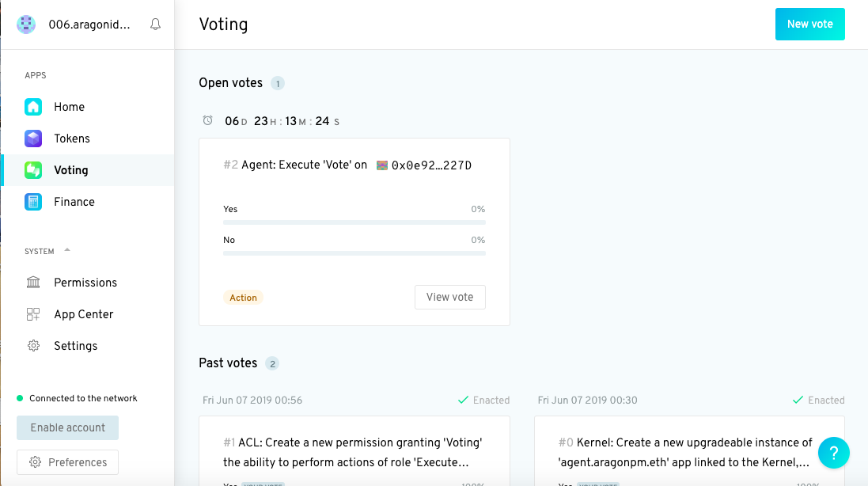Open the notifications bell icon
This screenshot has width=868, height=486.
(156, 25)
